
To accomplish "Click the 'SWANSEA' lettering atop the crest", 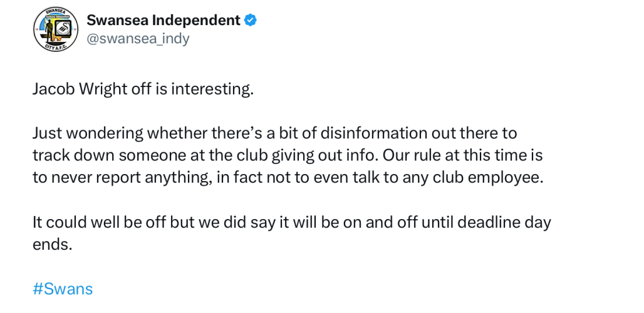I will 55,12.
